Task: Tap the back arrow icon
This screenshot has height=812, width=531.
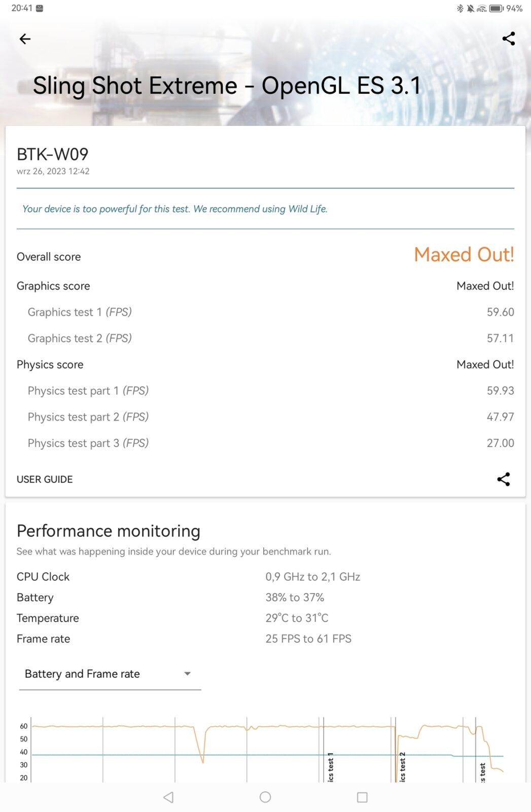Action: tap(25, 39)
